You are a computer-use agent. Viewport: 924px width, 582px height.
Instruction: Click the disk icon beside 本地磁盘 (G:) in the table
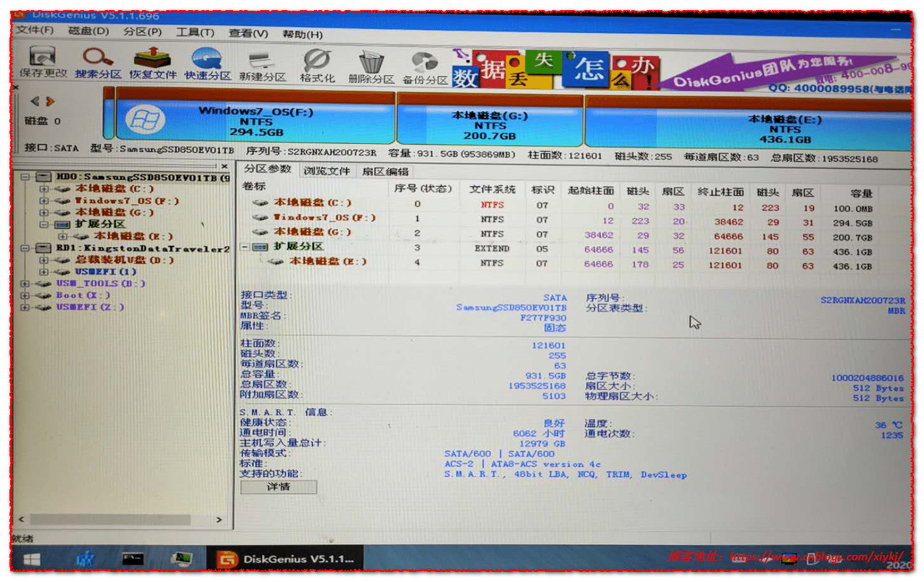click(x=260, y=232)
